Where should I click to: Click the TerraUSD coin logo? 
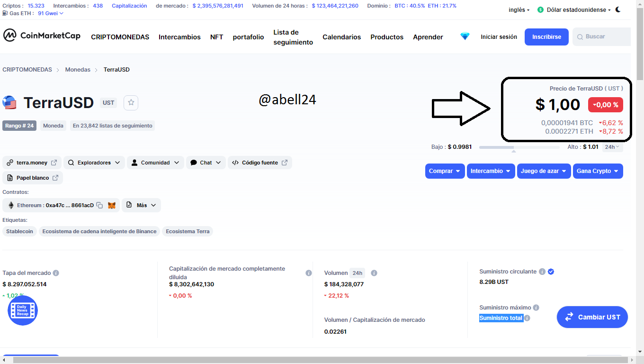(x=9, y=102)
